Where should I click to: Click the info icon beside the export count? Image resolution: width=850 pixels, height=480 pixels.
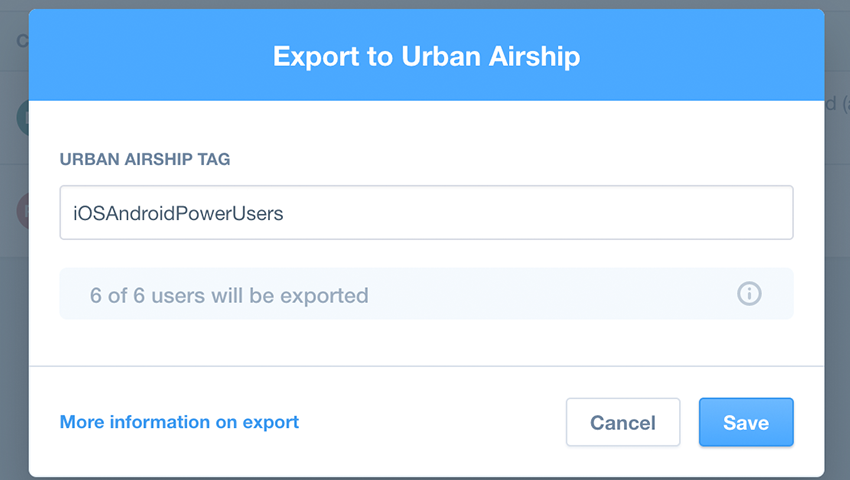pos(749,294)
